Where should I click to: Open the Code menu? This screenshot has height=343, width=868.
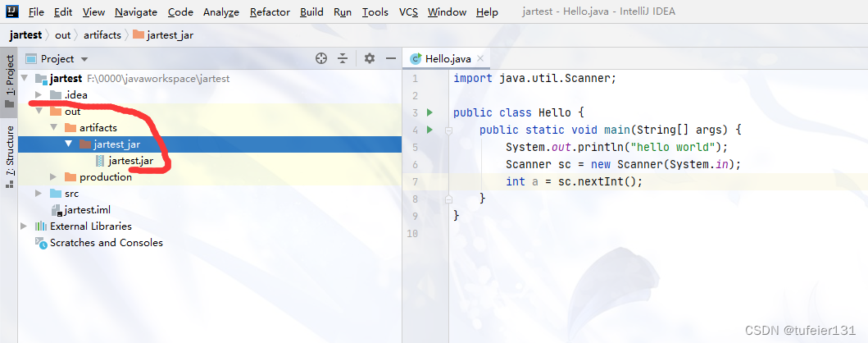point(180,11)
